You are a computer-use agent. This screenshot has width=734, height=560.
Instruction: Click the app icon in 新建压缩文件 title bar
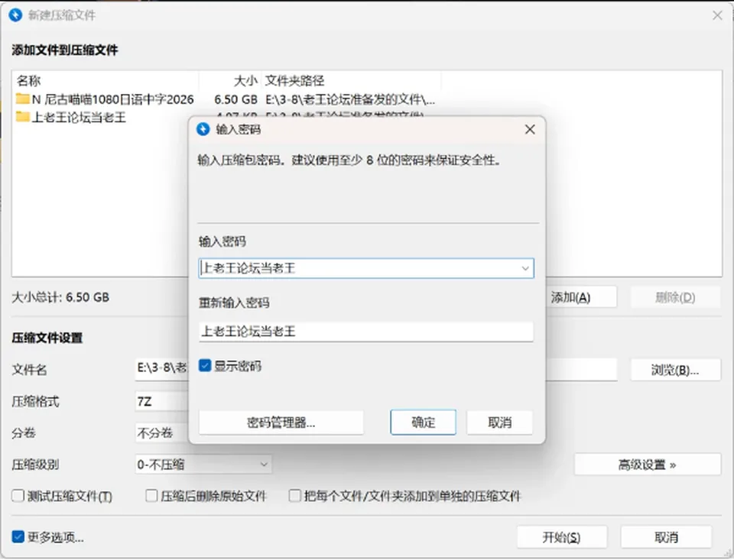[x=15, y=15]
